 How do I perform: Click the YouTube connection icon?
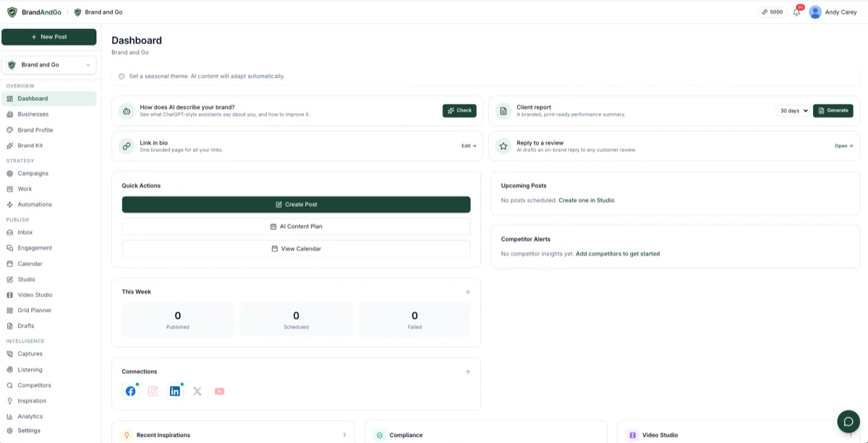click(x=219, y=391)
